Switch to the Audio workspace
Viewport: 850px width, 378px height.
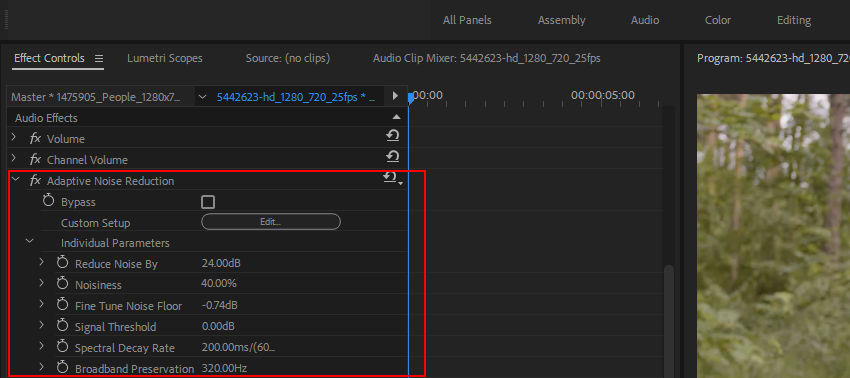coord(645,20)
